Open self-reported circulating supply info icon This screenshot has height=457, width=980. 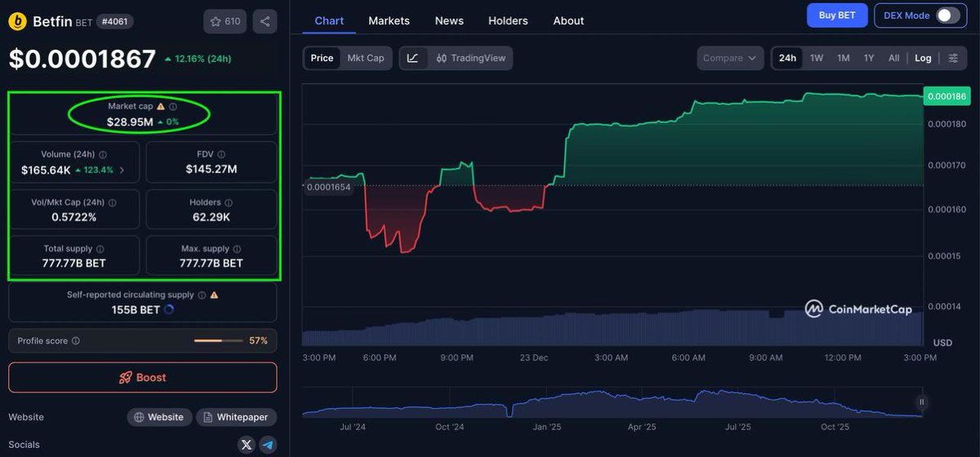pos(202,295)
